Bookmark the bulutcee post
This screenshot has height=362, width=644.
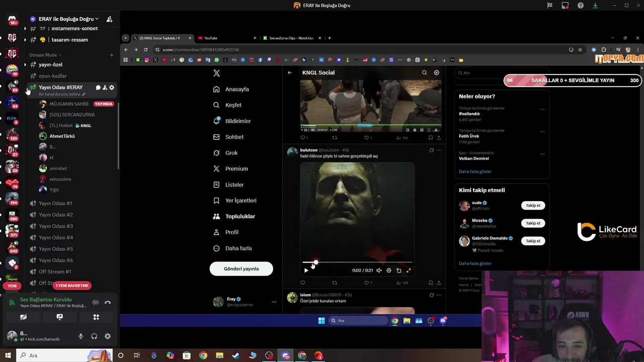(x=430, y=283)
